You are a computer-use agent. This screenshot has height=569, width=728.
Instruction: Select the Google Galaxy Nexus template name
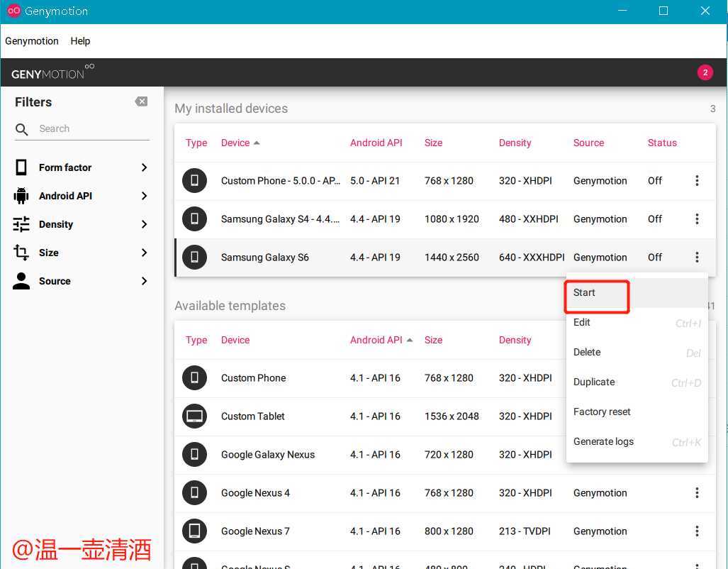pyautogui.click(x=268, y=454)
